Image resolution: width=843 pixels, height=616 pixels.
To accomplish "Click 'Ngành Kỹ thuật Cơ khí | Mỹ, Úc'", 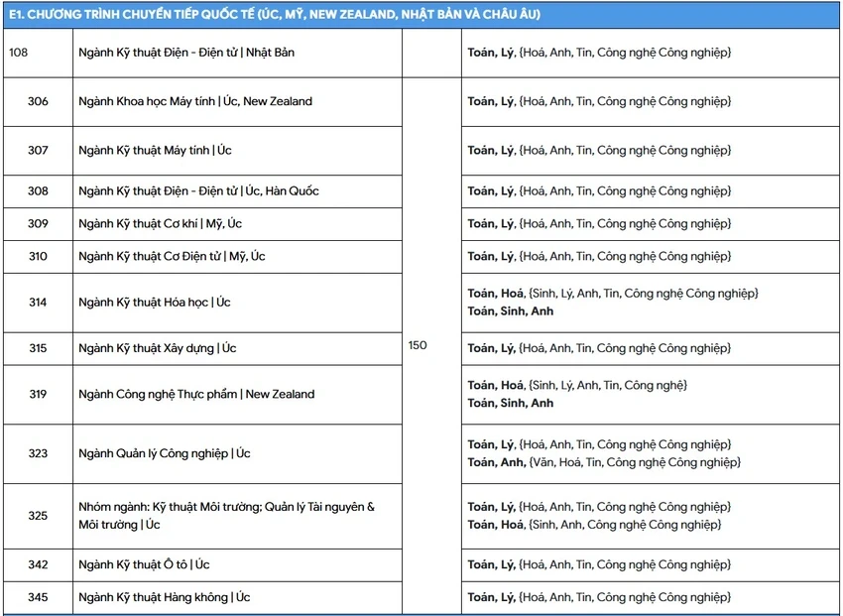I will pyautogui.click(x=160, y=224).
